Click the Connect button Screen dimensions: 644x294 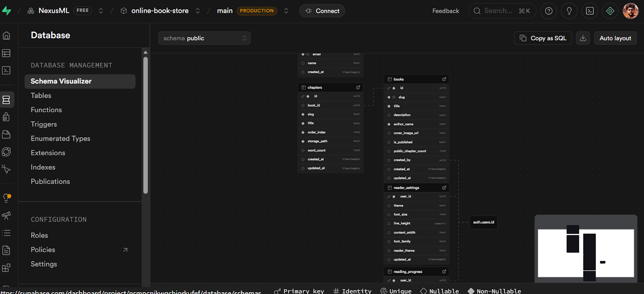point(322,11)
